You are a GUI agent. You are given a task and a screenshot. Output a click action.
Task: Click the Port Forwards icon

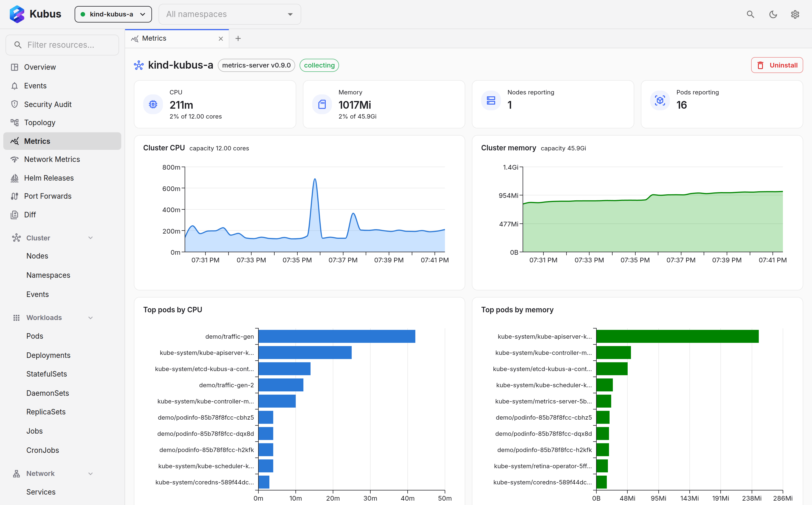click(14, 196)
